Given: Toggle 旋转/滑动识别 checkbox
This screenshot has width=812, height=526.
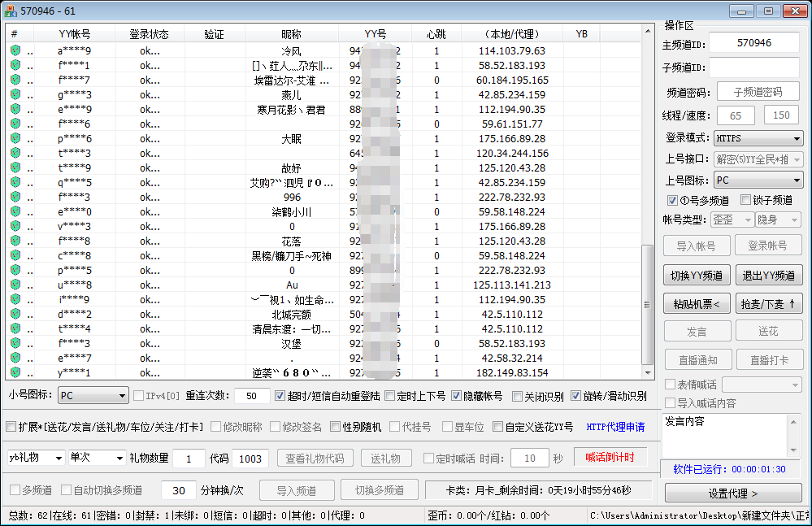Looking at the screenshot, I should tap(575, 396).
